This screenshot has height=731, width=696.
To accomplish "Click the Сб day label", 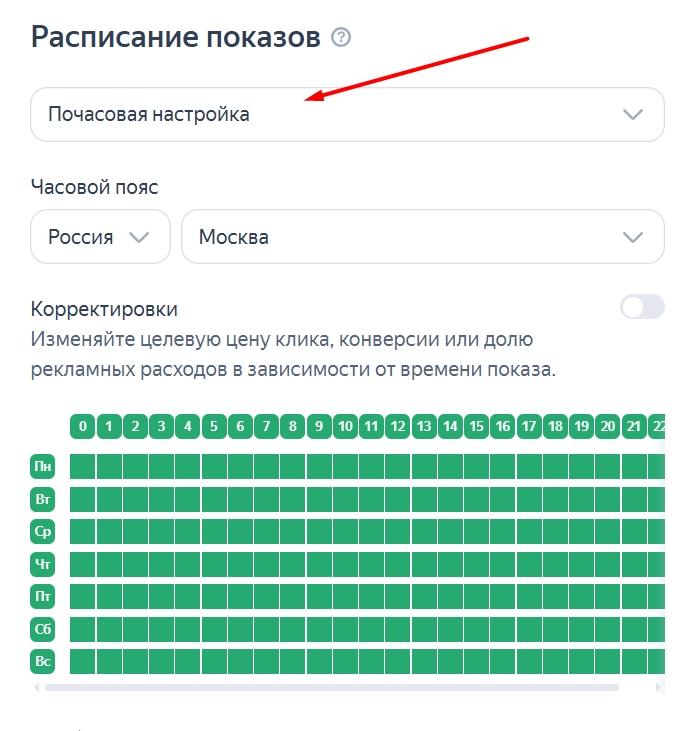I will coord(43,629).
